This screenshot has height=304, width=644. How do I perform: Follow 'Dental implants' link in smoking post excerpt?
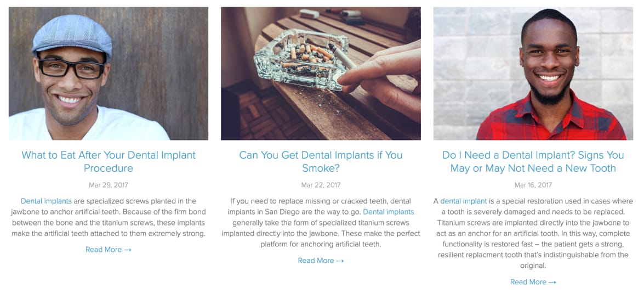click(389, 212)
